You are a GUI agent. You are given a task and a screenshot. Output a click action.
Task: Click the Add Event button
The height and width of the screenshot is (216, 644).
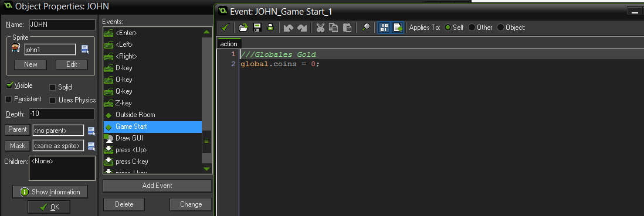tap(157, 186)
